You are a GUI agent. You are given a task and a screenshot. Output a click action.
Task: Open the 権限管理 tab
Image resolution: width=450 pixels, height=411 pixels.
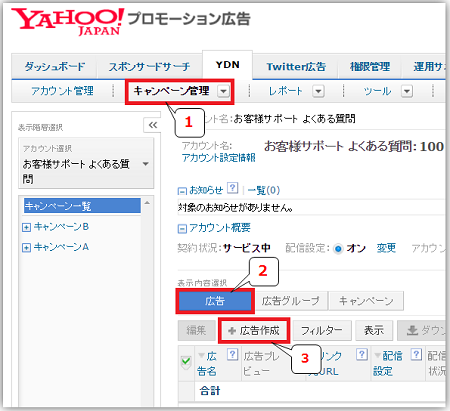(370, 67)
